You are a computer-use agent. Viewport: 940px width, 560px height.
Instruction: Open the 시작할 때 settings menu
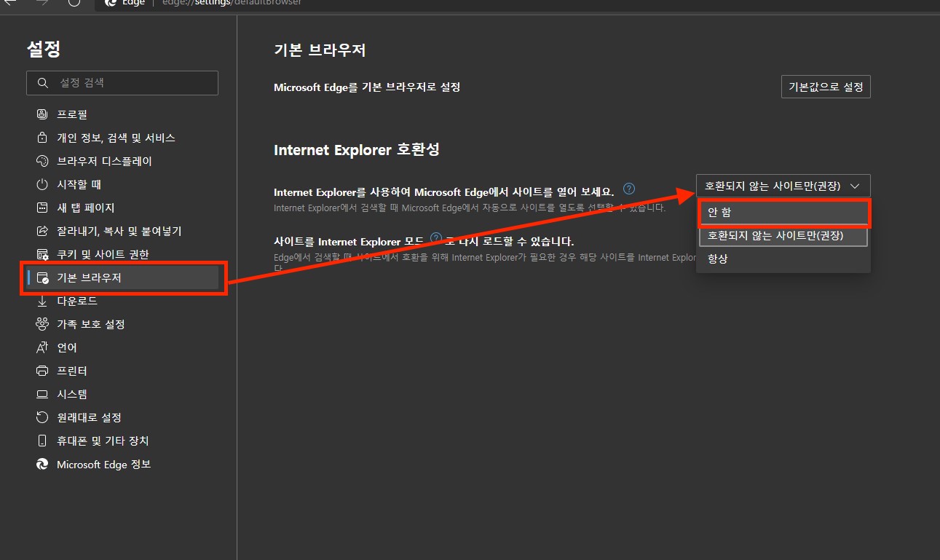(73, 184)
